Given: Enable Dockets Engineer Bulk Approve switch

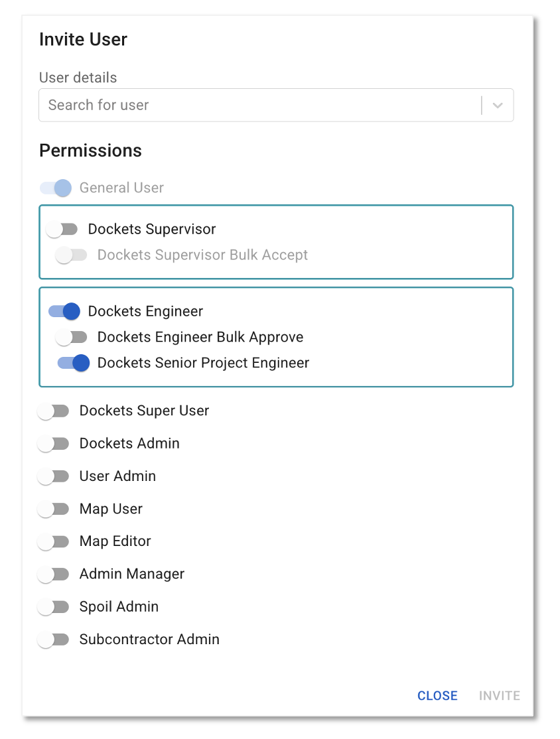Looking at the screenshot, I should pyautogui.click(x=72, y=337).
